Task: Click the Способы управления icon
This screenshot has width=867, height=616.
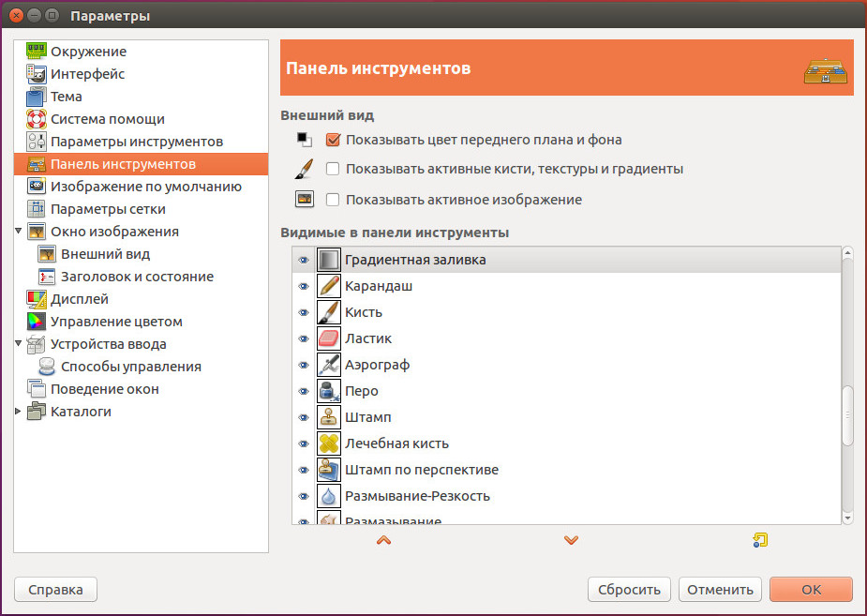Action: [x=47, y=367]
